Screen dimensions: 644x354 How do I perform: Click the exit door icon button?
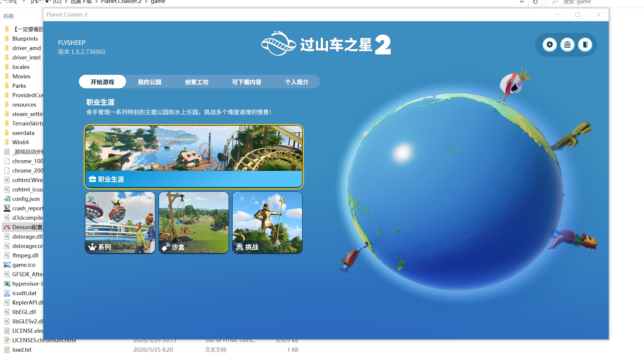tap(585, 45)
